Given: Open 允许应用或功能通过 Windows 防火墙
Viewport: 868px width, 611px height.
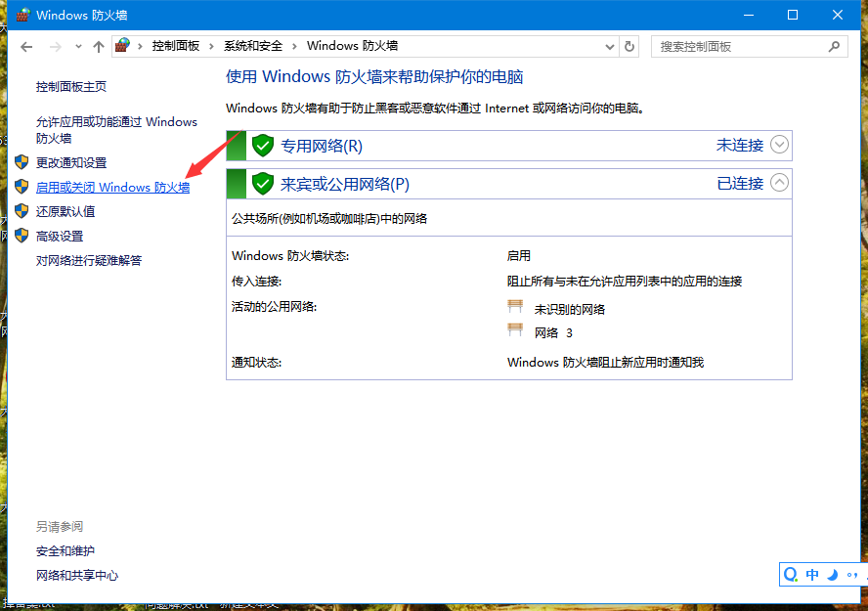Looking at the screenshot, I should [x=116, y=130].
